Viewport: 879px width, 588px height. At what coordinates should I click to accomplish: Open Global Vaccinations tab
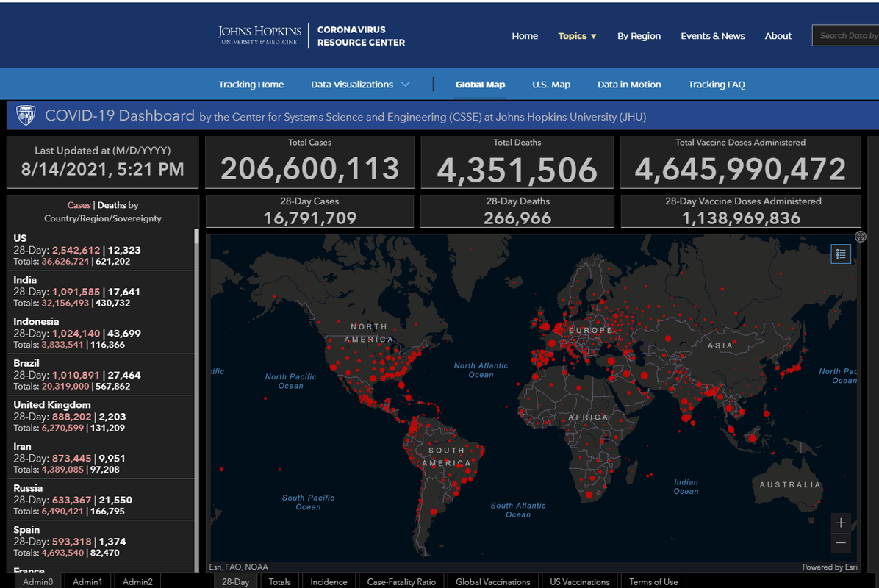492,582
